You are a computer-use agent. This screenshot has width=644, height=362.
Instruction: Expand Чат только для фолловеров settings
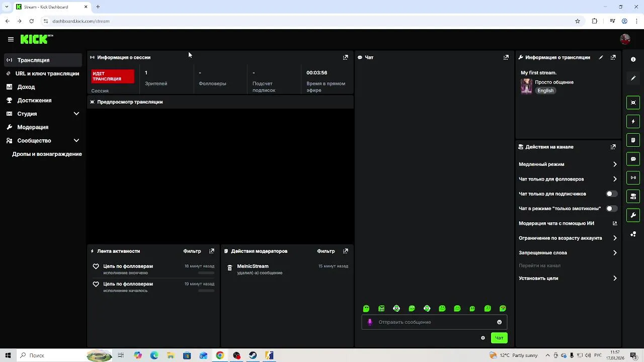(x=568, y=179)
